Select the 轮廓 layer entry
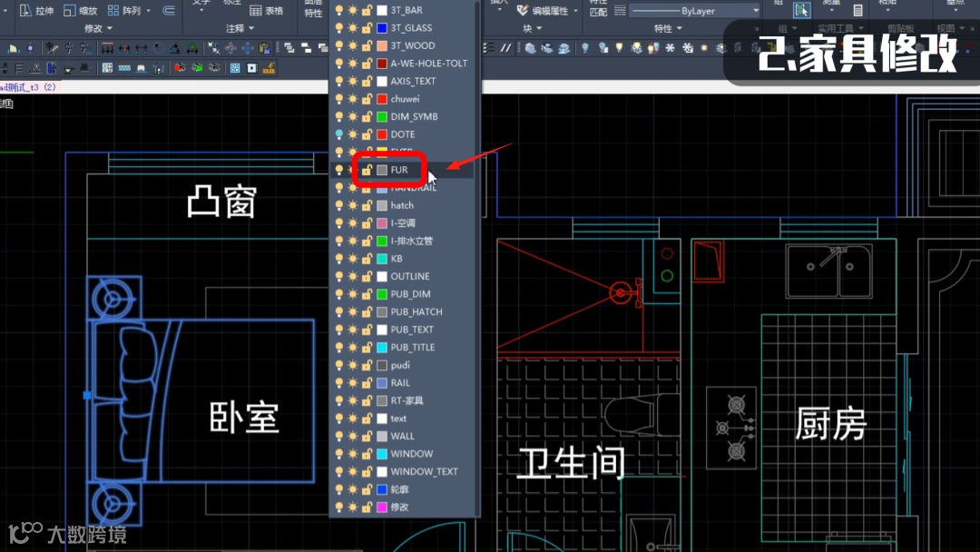The image size is (980, 552). (x=402, y=488)
